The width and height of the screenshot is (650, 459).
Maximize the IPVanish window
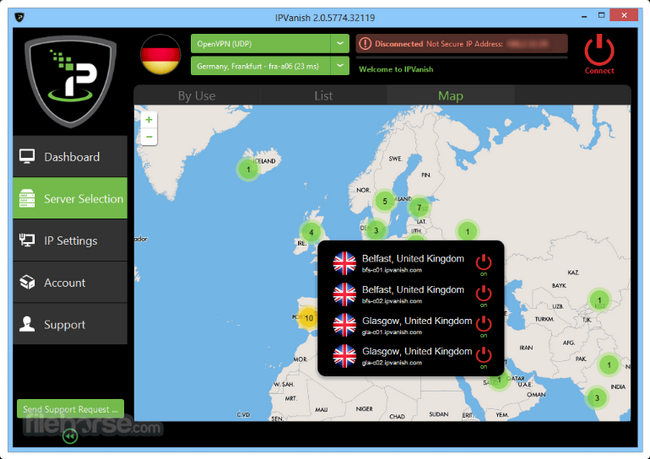tap(601, 15)
